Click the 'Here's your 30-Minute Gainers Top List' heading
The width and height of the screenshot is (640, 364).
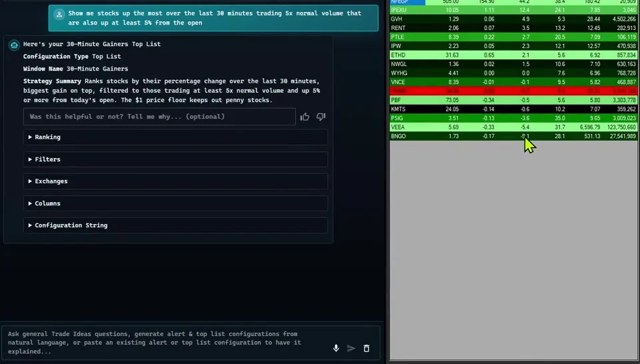(92, 44)
